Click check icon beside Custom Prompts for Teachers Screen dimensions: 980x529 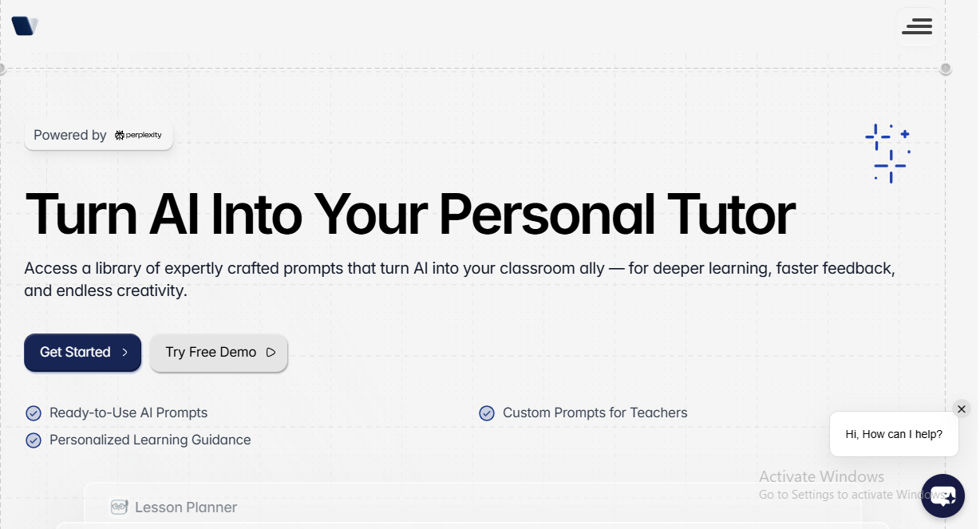coord(487,413)
